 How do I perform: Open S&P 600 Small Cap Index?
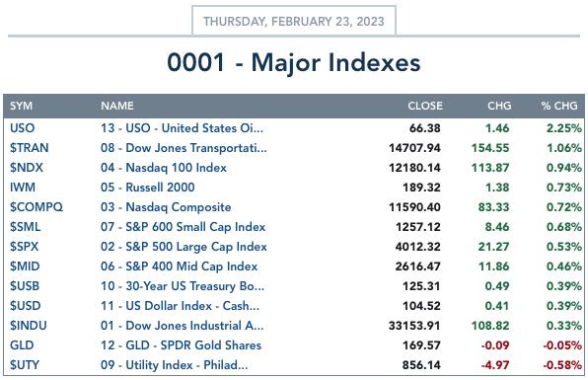(183, 227)
